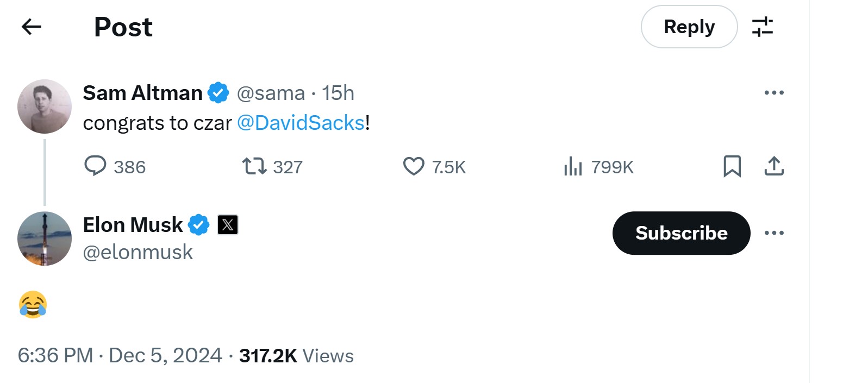Click the reply bubble icon on Sam Altman's post

[95, 166]
